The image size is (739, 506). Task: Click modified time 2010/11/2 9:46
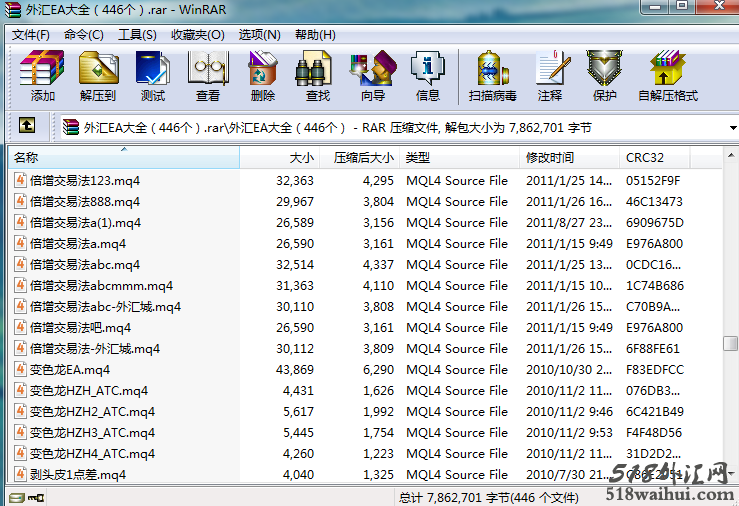pos(569,412)
